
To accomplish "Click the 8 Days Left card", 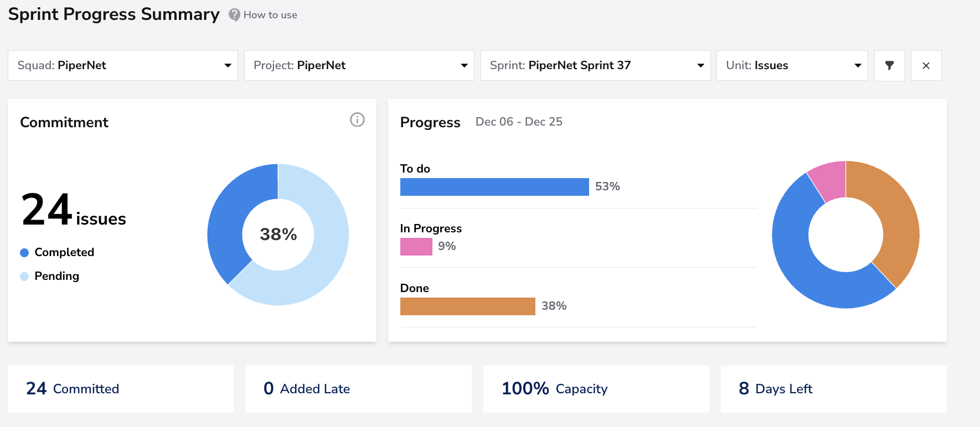I will click(x=834, y=389).
